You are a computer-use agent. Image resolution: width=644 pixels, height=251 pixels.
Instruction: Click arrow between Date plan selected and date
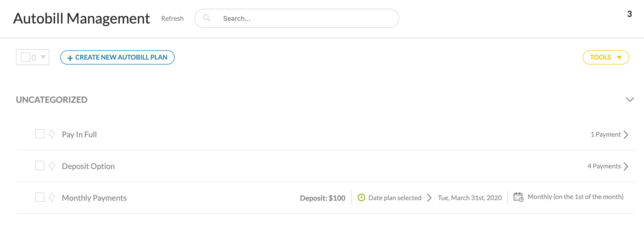[429, 198]
